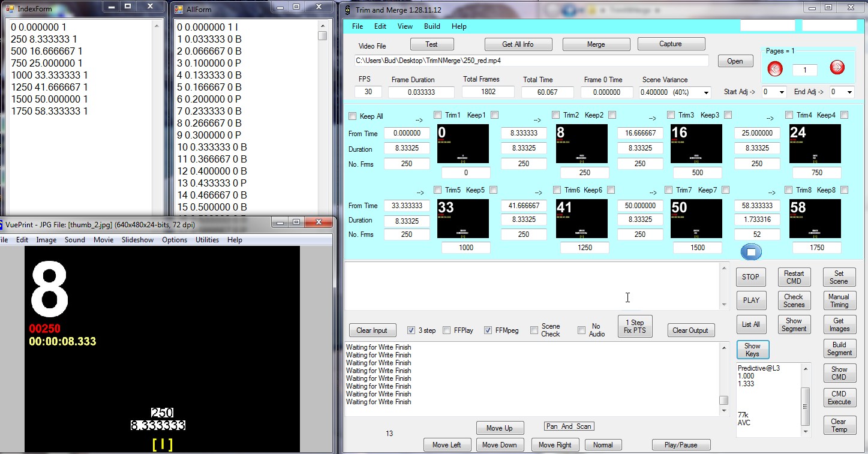
Task: Click the frame 41 thumbnail
Action: [x=582, y=218]
